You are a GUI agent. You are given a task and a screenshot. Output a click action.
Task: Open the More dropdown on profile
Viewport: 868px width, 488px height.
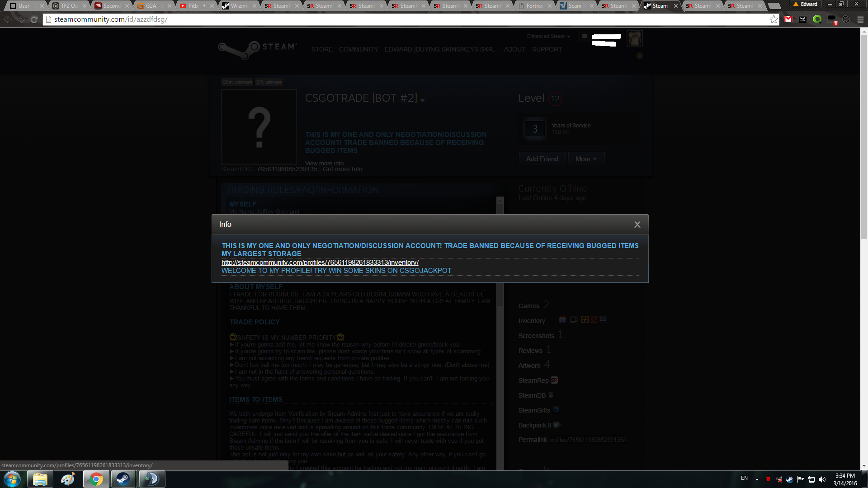pyautogui.click(x=585, y=159)
